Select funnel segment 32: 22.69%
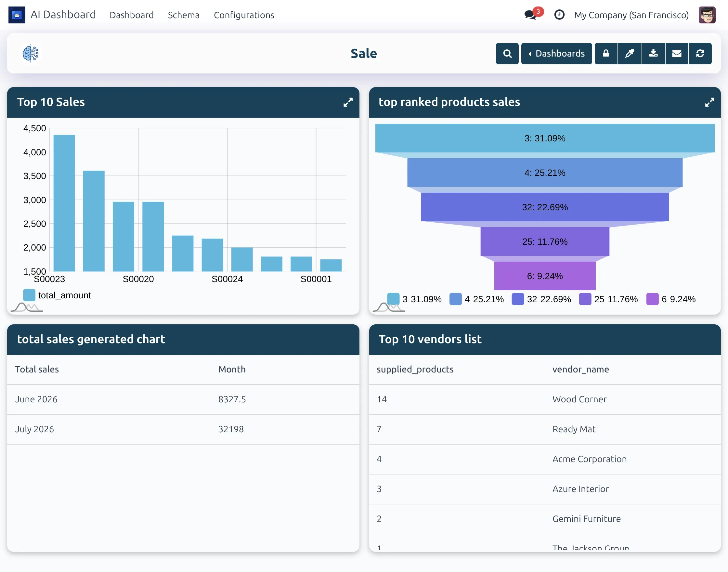Image resolution: width=728 pixels, height=572 pixels. [545, 207]
